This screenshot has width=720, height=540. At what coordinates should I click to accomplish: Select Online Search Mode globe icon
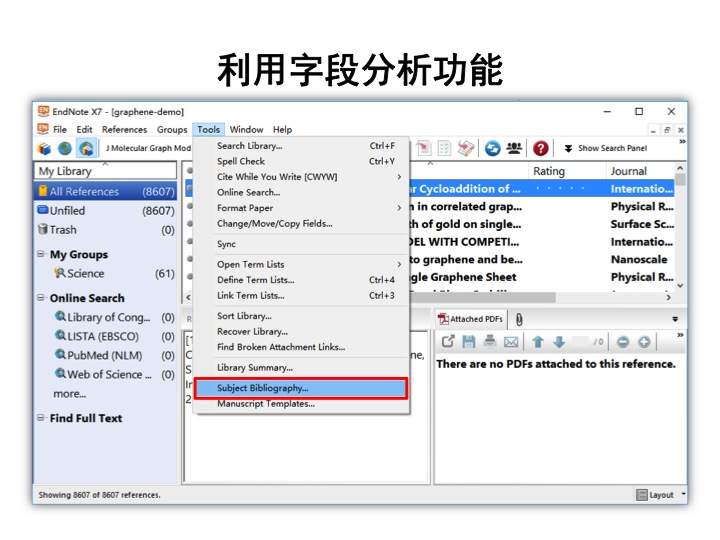pyautogui.click(x=65, y=148)
